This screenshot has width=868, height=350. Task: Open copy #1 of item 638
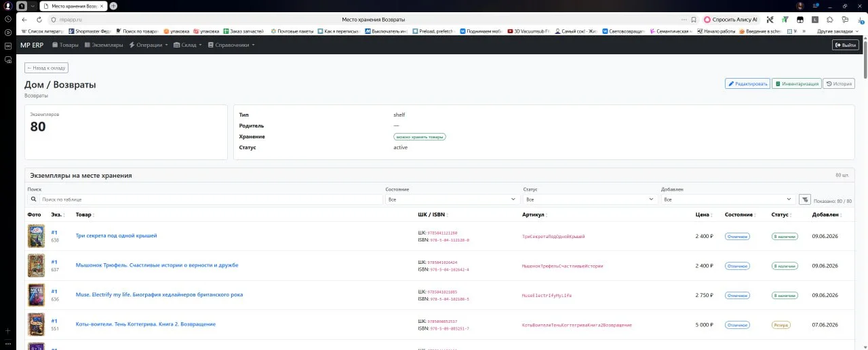(x=54, y=233)
